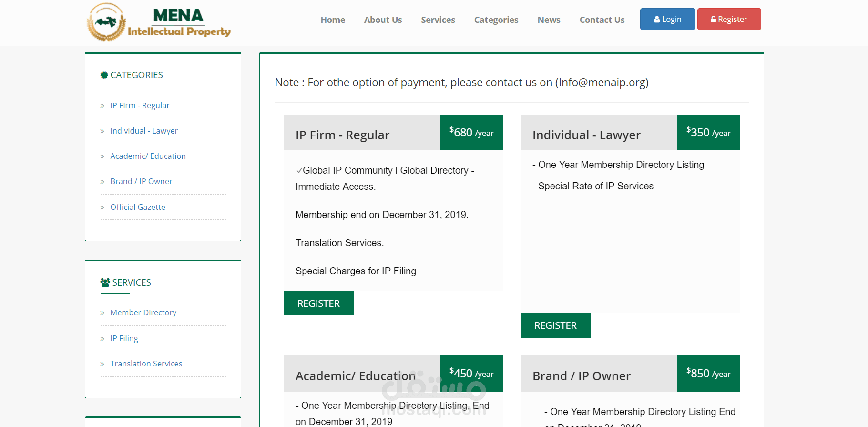This screenshot has height=427, width=868.
Task: Click the Academic/ Education card title
Action: click(x=356, y=376)
